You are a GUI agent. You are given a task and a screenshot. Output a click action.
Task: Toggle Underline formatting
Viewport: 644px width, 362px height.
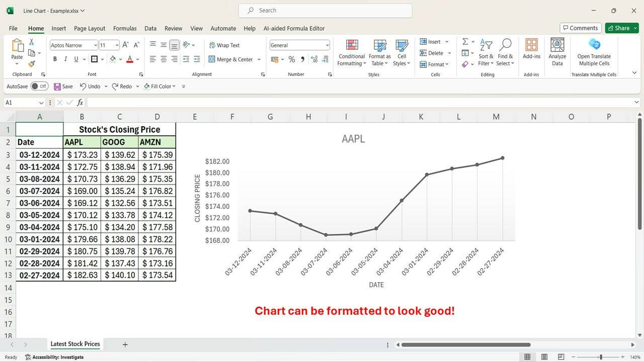click(76, 59)
